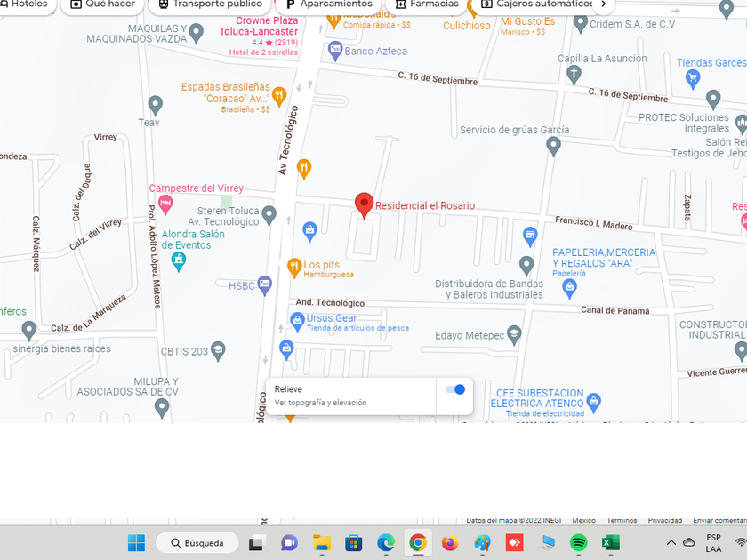Click the CBTIS 203 school marker

[218, 351]
